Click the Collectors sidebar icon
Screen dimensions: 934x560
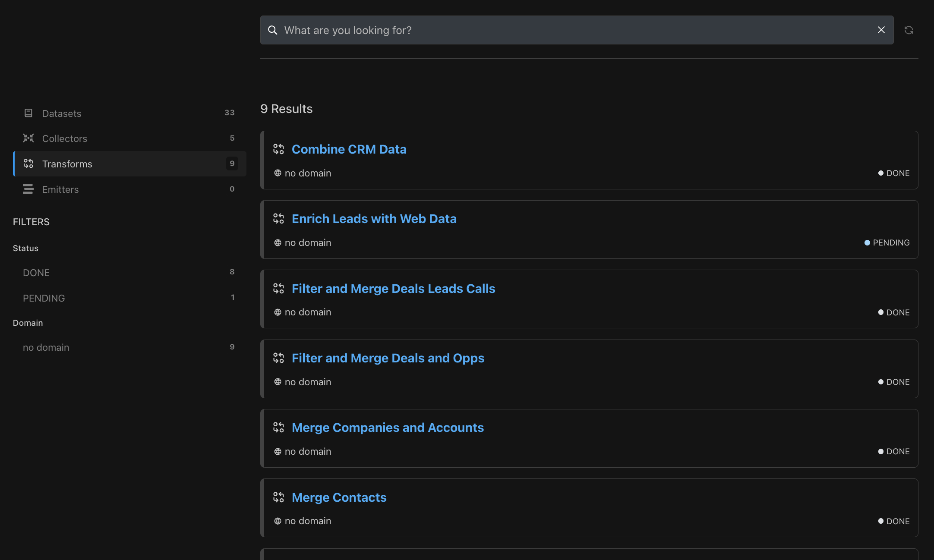tap(28, 138)
